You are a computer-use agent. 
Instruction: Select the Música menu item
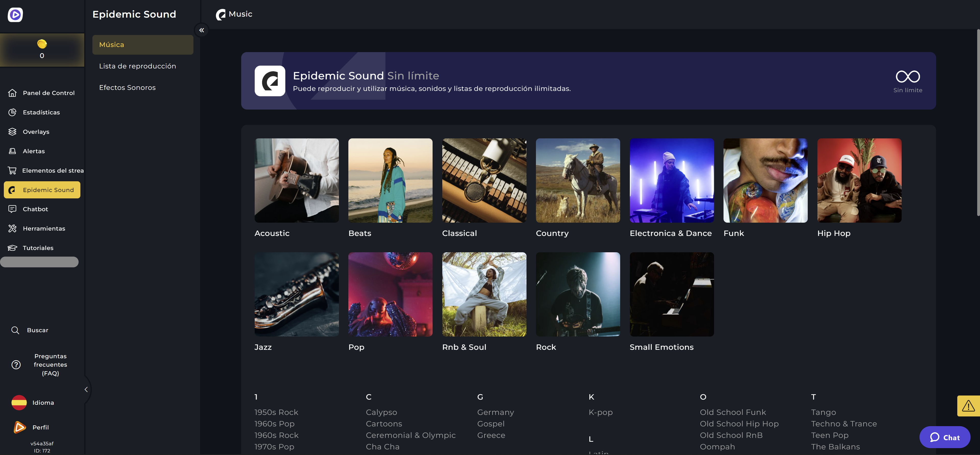143,45
